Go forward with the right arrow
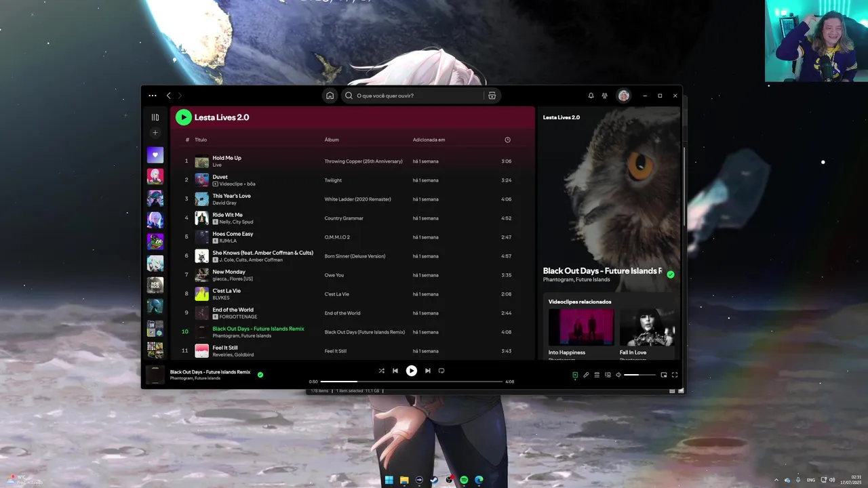868x488 pixels. point(180,96)
